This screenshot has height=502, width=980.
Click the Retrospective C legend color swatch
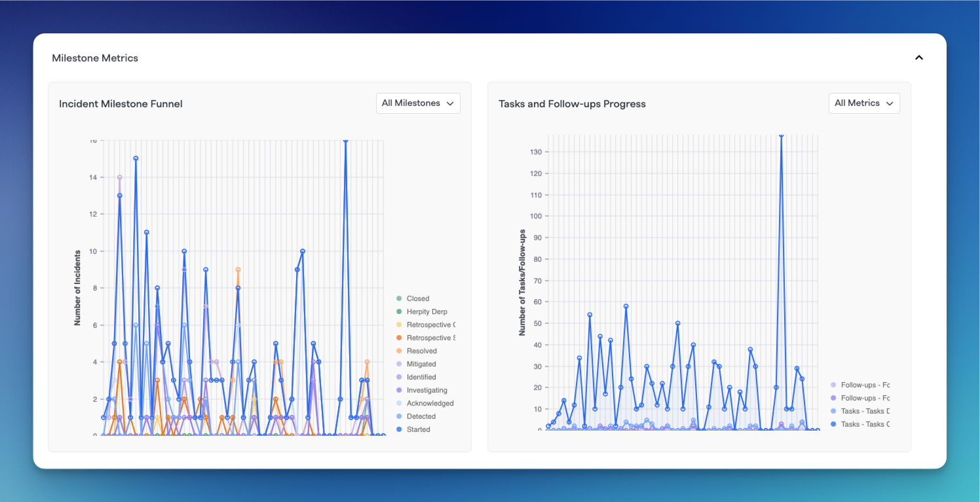tap(398, 325)
